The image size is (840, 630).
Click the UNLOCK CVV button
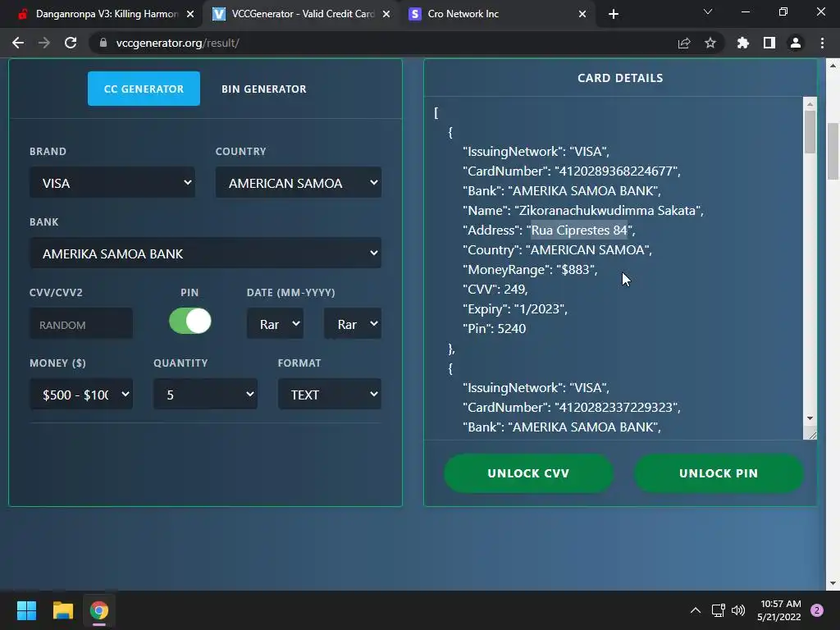click(x=528, y=473)
